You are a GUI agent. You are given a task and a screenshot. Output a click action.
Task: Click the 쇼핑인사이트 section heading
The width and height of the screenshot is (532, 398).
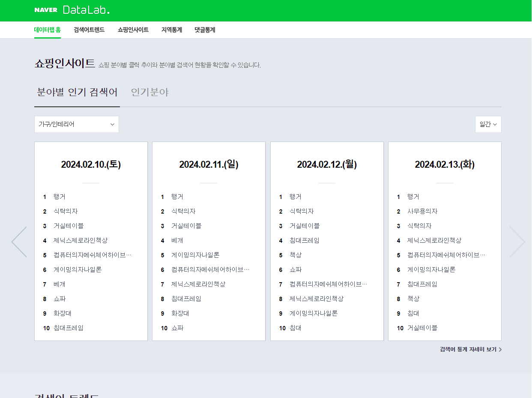click(x=65, y=63)
